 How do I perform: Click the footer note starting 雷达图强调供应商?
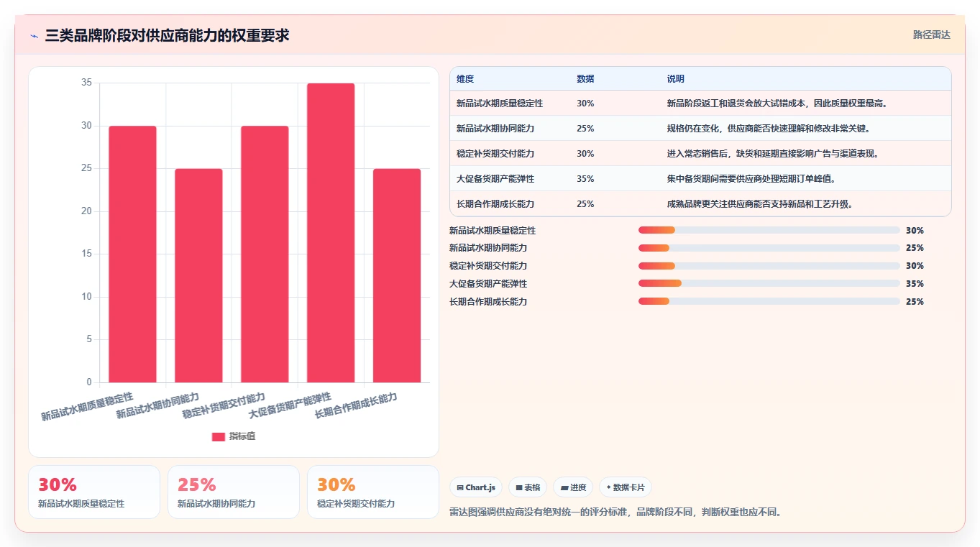pos(615,512)
